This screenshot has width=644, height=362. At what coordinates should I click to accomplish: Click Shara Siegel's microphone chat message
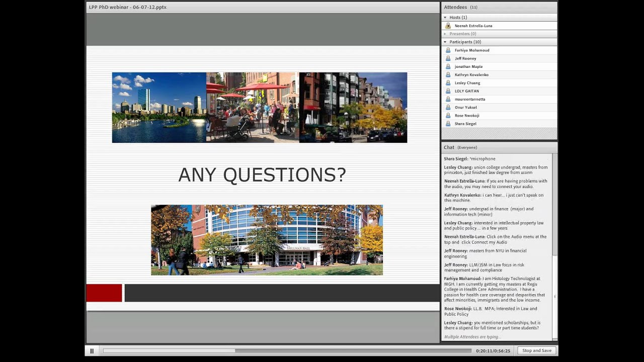pyautogui.click(x=470, y=159)
